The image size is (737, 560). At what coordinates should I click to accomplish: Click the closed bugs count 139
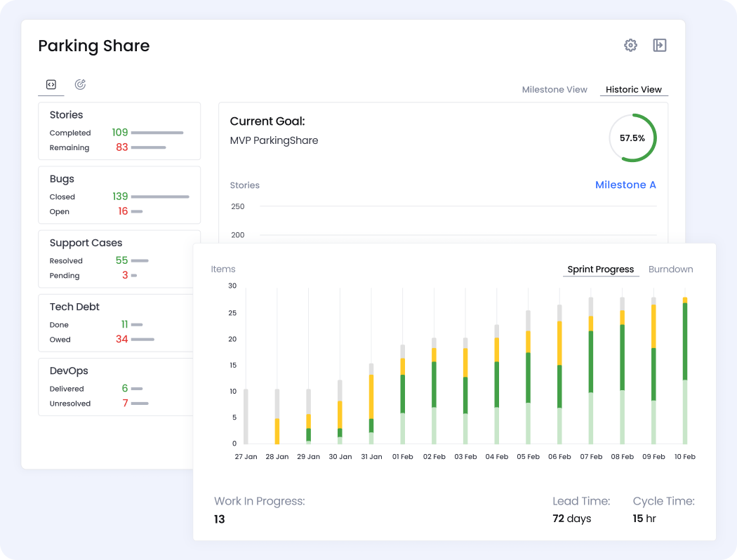120,196
